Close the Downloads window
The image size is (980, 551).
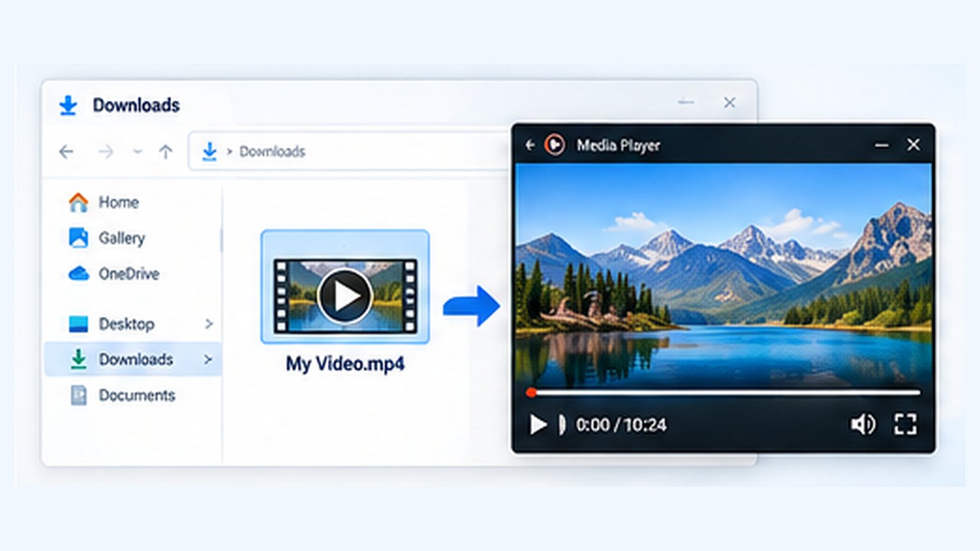[x=730, y=102]
